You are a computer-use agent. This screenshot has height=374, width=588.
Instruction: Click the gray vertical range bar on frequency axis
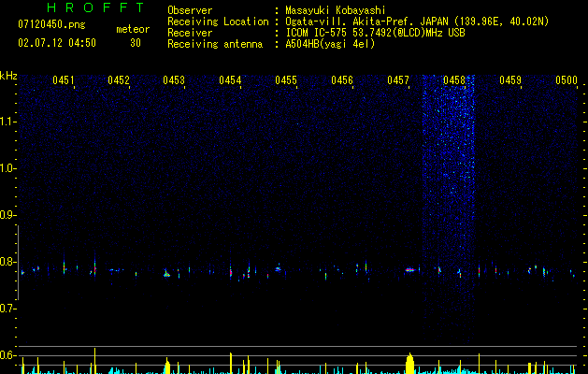18,263
